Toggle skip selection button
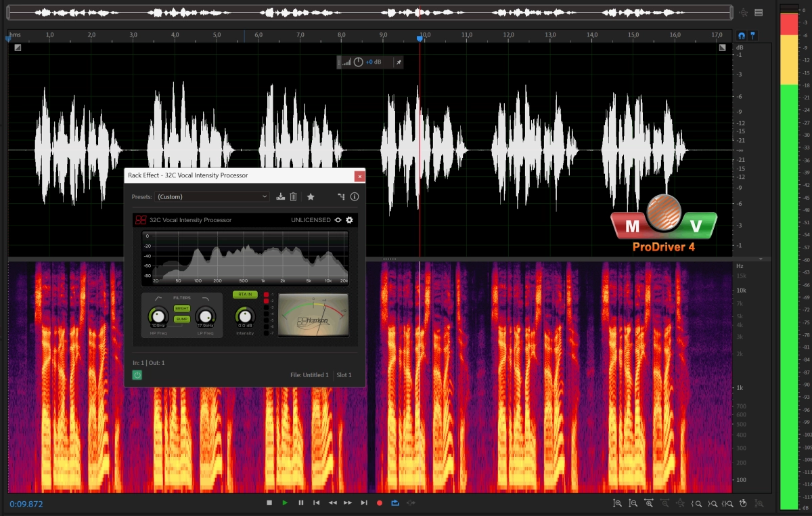 click(411, 503)
